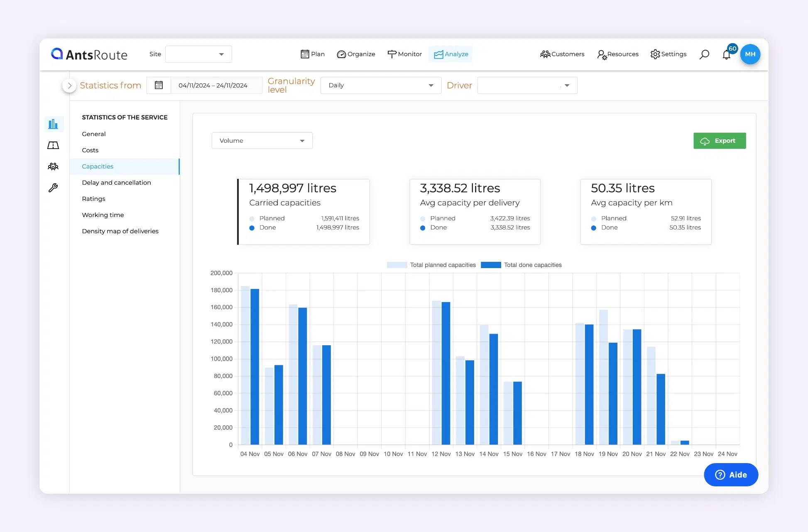Open the road routes sidebar icon

click(x=53, y=145)
